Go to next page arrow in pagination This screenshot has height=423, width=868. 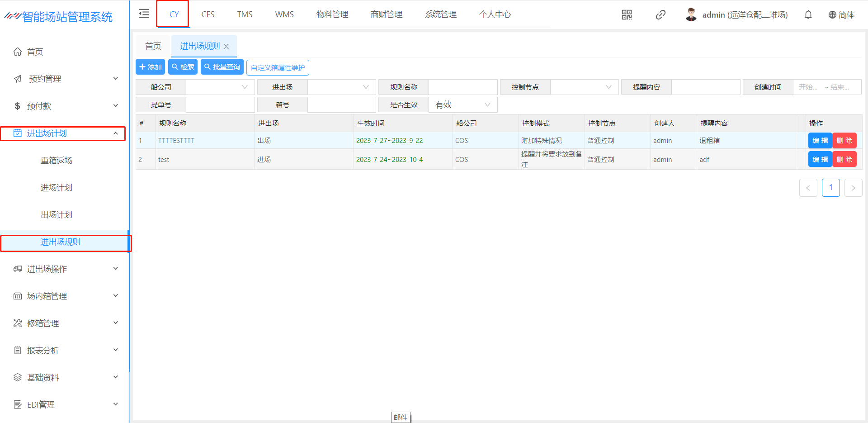click(853, 188)
